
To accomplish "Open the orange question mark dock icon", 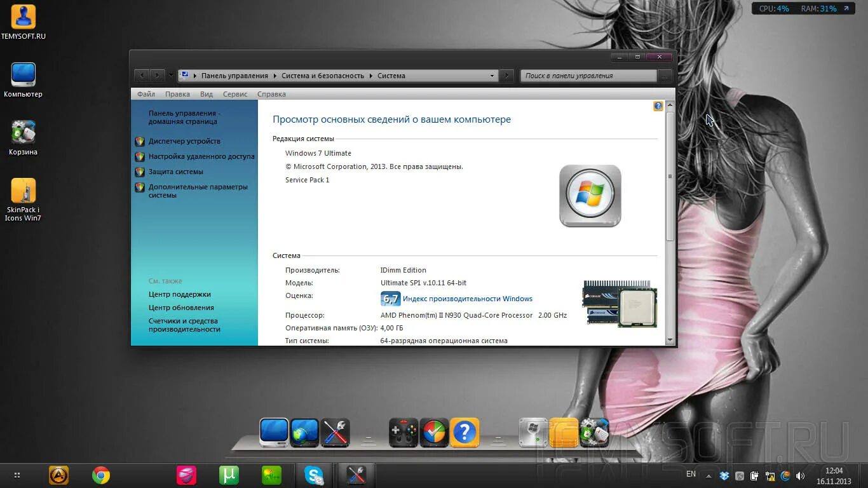I will tap(465, 433).
